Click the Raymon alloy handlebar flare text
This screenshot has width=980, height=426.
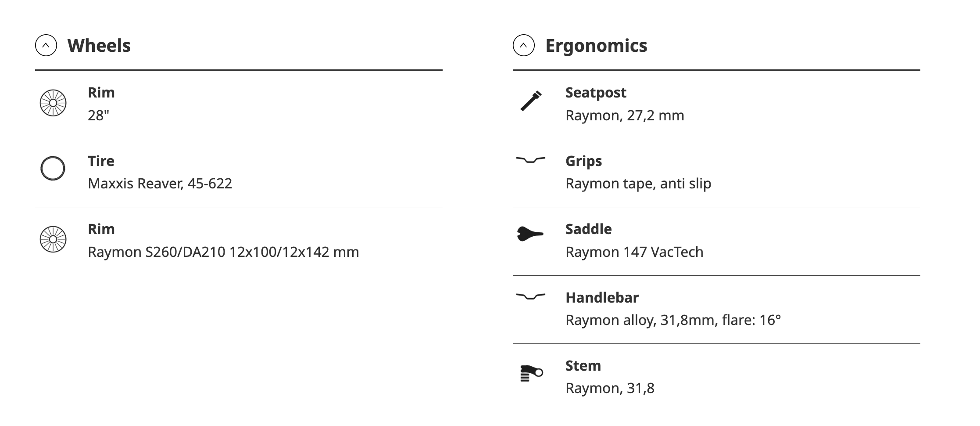673,320
